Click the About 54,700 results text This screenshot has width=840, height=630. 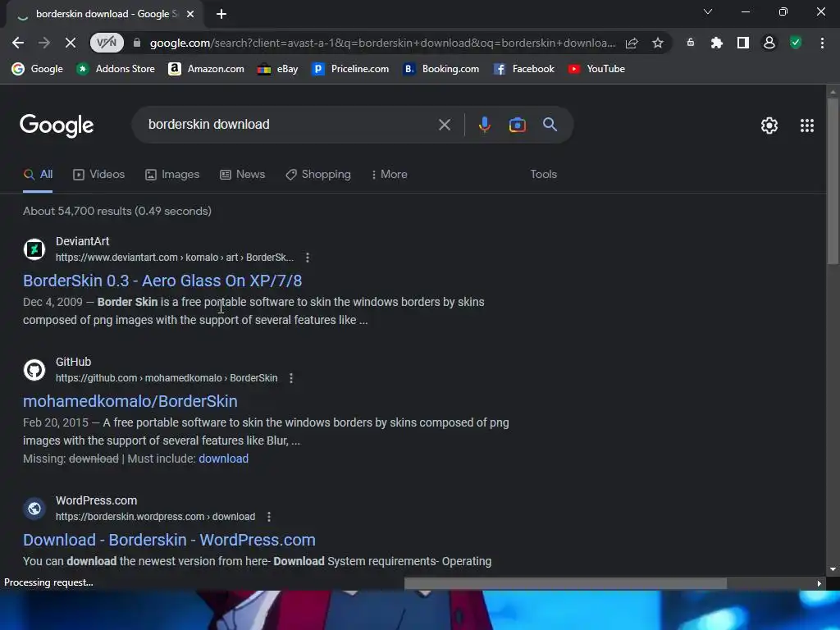click(x=117, y=211)
